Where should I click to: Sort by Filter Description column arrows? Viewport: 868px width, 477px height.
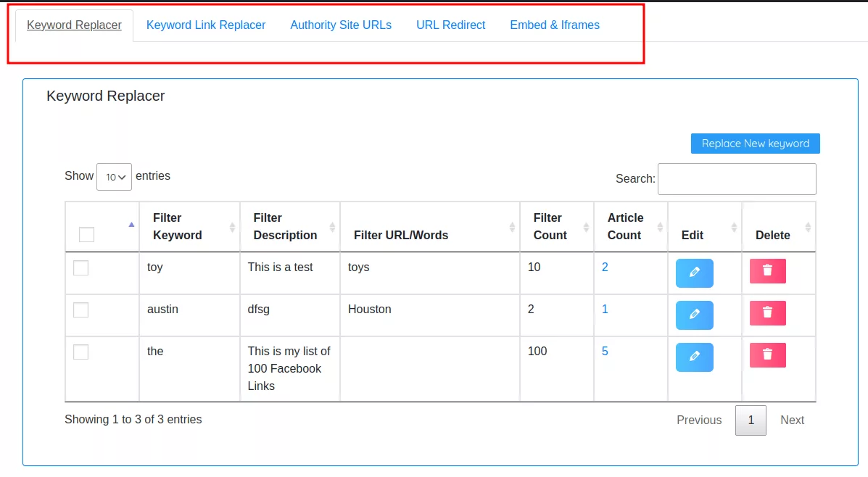point(332,227)
